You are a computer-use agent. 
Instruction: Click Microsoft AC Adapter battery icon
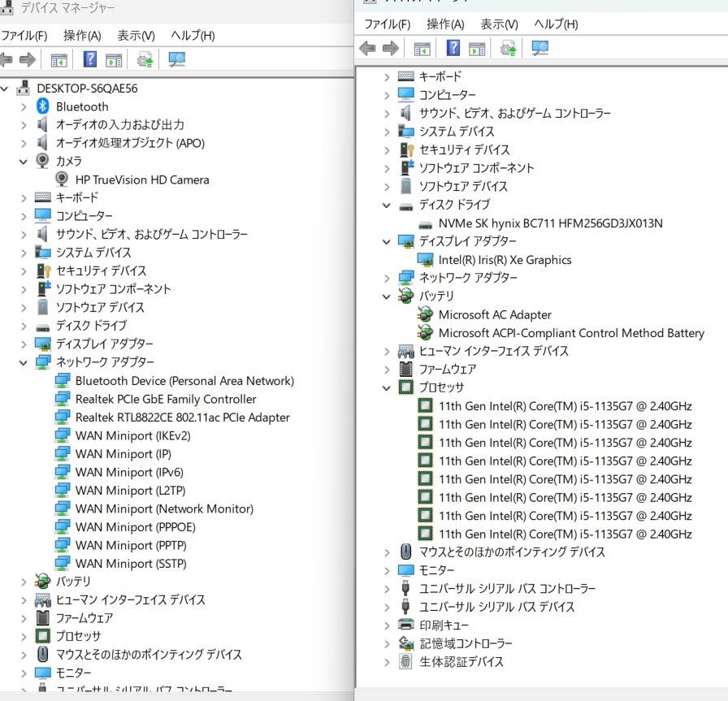pos(425,314)
